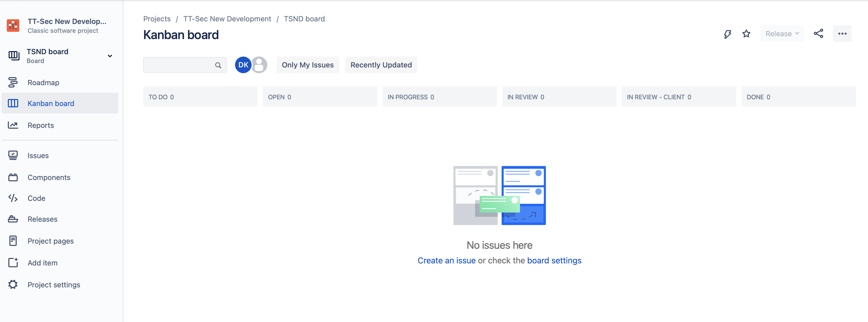Open Project settings

(x=54, y=284)
